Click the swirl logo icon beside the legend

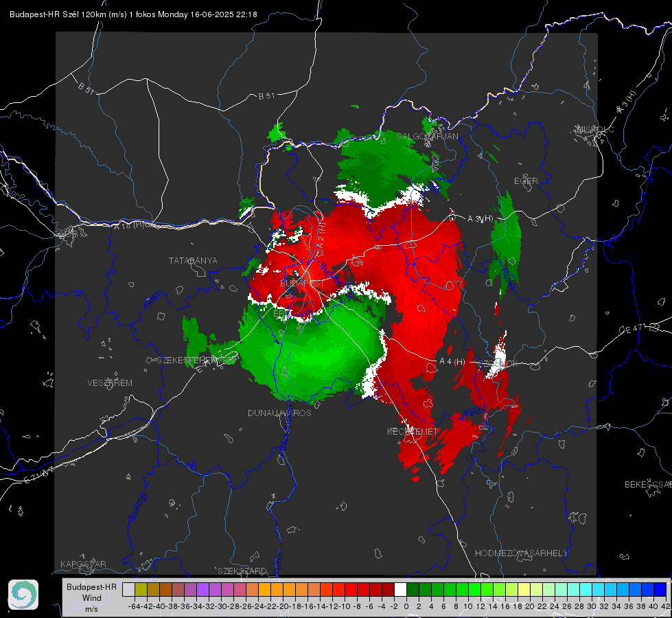[23, 595]
